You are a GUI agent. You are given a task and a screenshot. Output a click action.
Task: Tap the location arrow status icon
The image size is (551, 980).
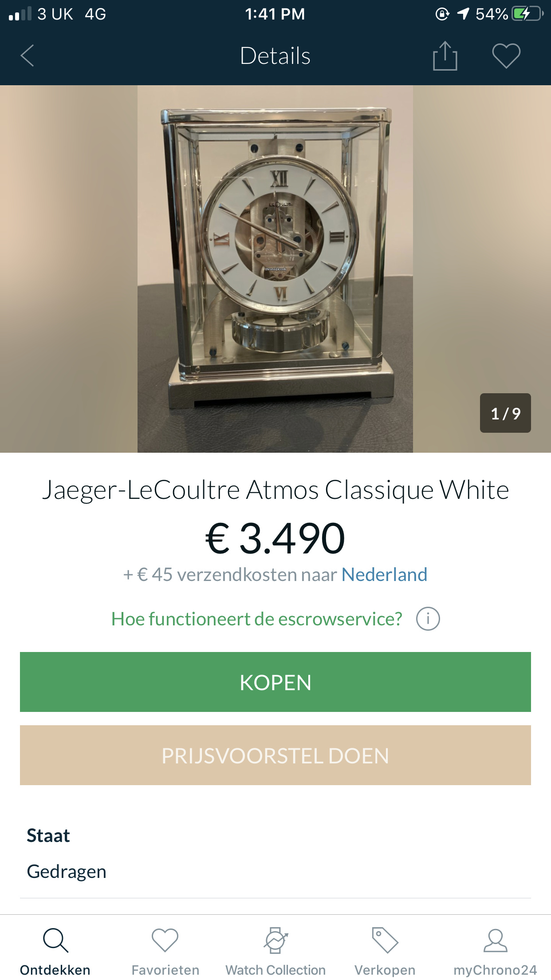coord(463,14)
